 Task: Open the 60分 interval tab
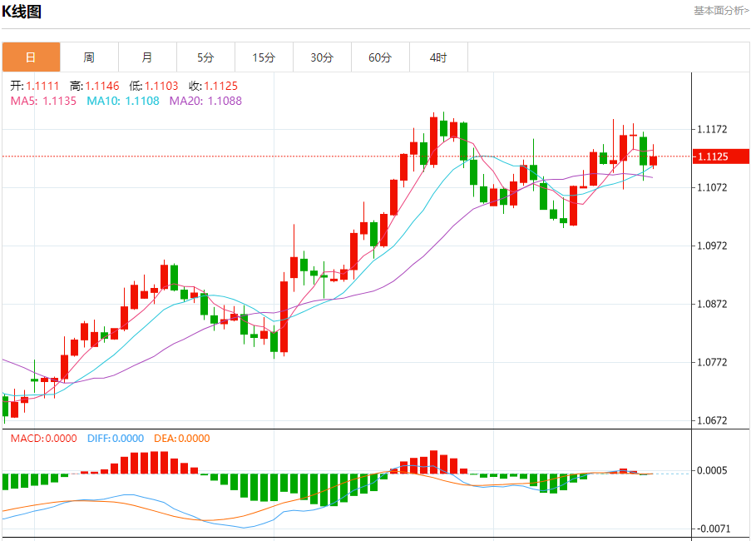click(x=380, y=57)
